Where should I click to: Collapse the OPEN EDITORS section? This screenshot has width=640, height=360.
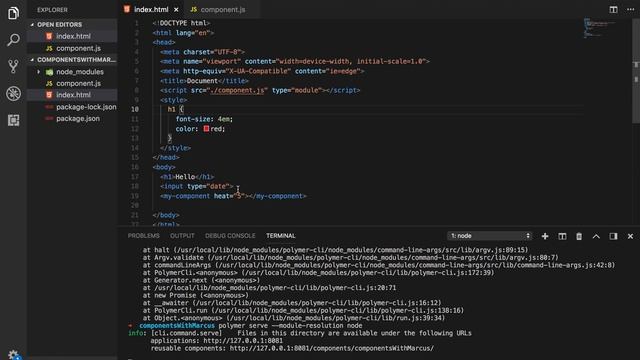pyautogui.click(x=72, y=24)
